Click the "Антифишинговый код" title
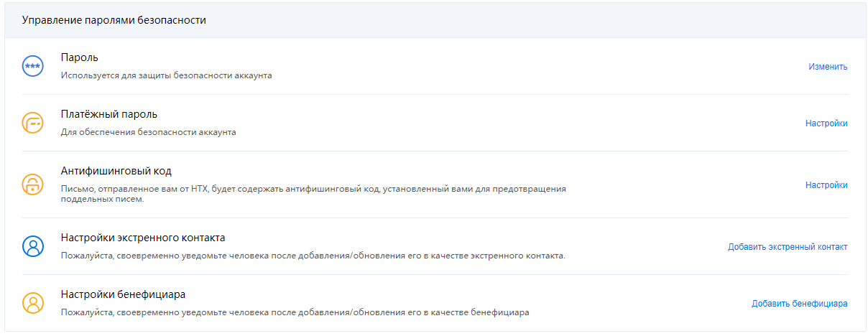The image size is (868, 336). click(x=116, y=171)
